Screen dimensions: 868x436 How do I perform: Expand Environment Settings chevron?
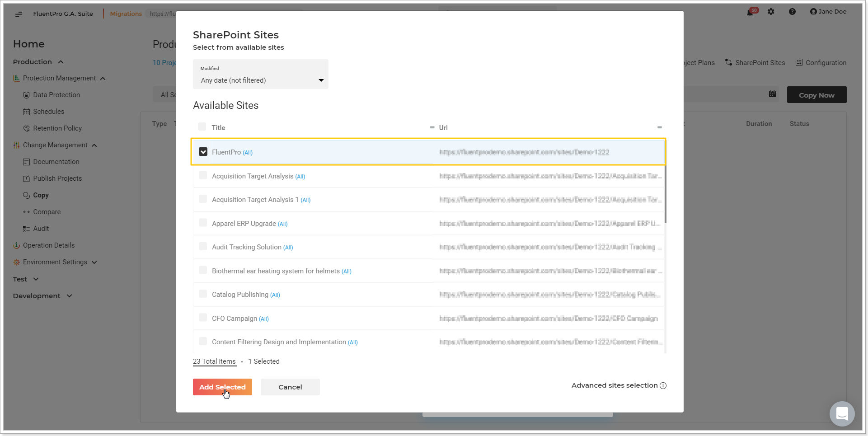pos(94,262)
